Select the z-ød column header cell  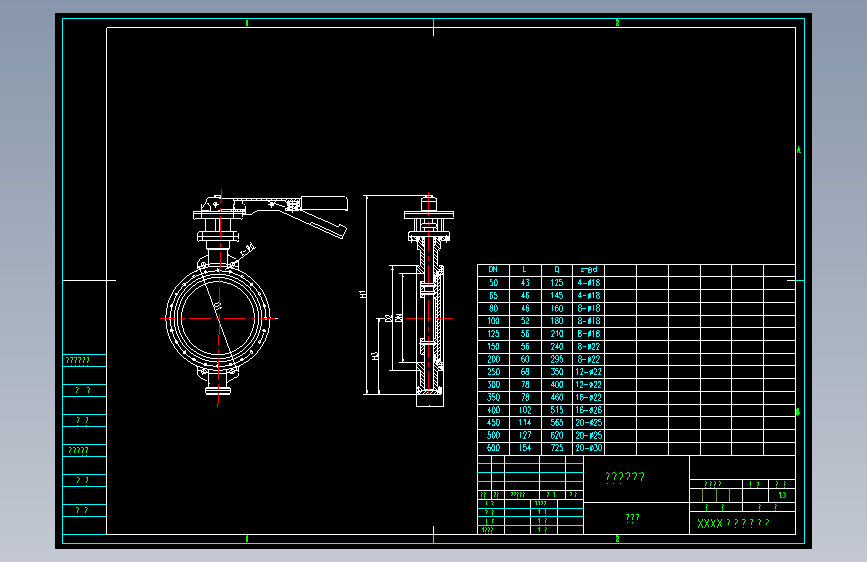(x=588, y=270)
